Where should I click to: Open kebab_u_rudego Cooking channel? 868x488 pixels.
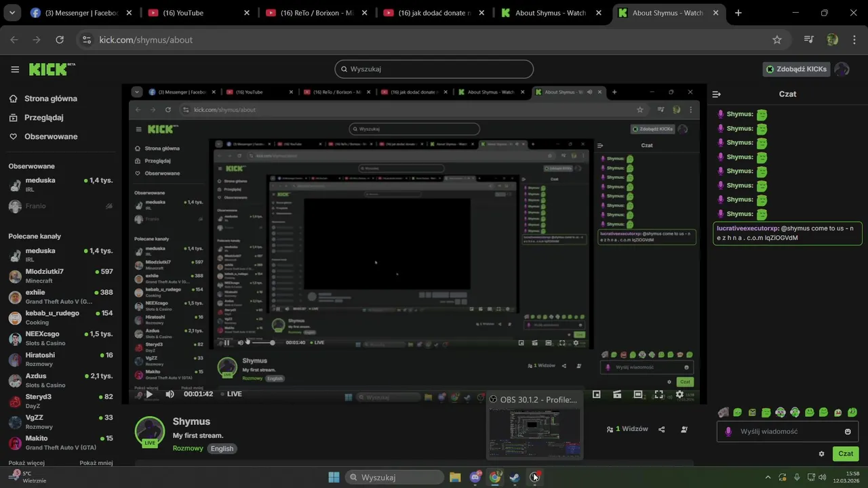(60, 318)
